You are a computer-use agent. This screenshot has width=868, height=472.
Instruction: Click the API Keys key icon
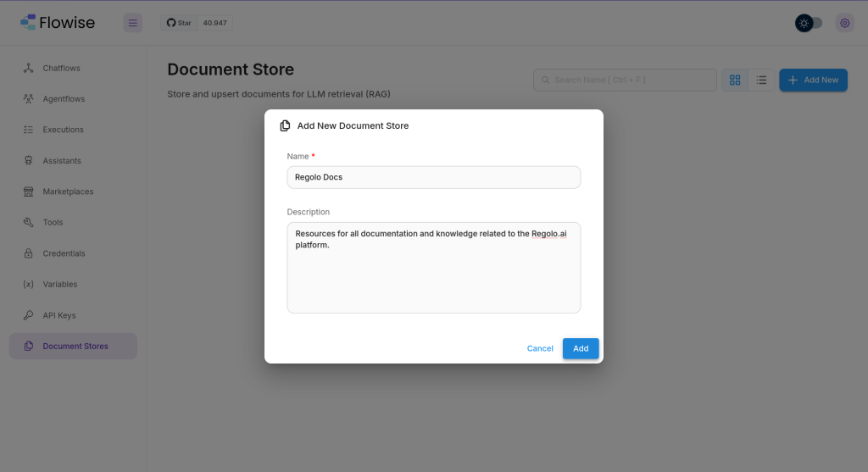click(28, 315)
